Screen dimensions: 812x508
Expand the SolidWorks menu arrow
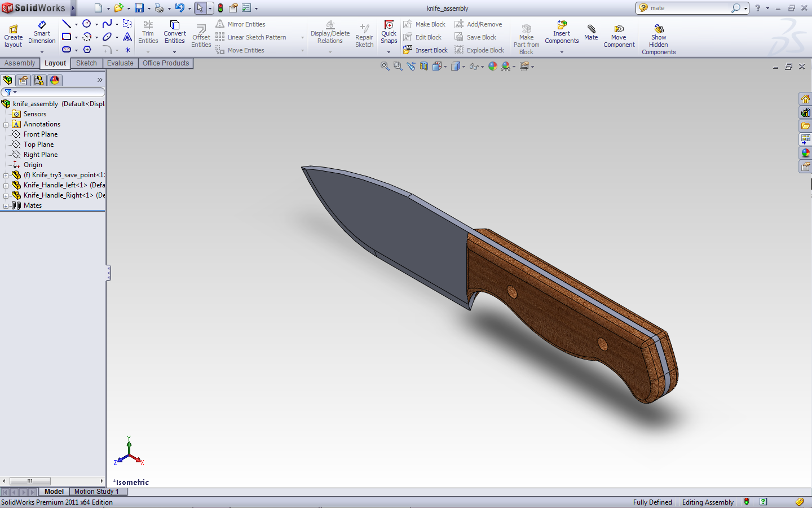click(x=73, y=8)
